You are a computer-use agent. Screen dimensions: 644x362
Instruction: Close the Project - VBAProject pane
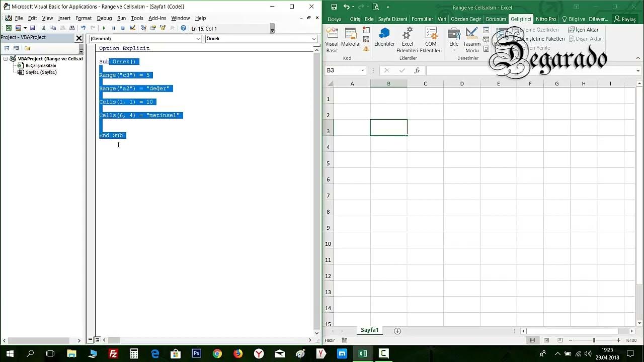pyautogui.click(x=79, y=38)
